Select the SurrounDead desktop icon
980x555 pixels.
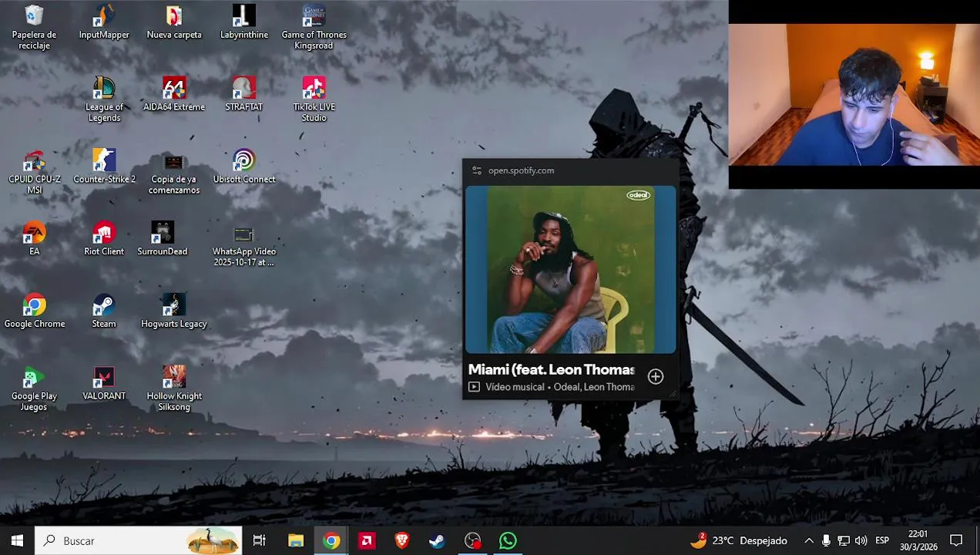pos(163,238)
